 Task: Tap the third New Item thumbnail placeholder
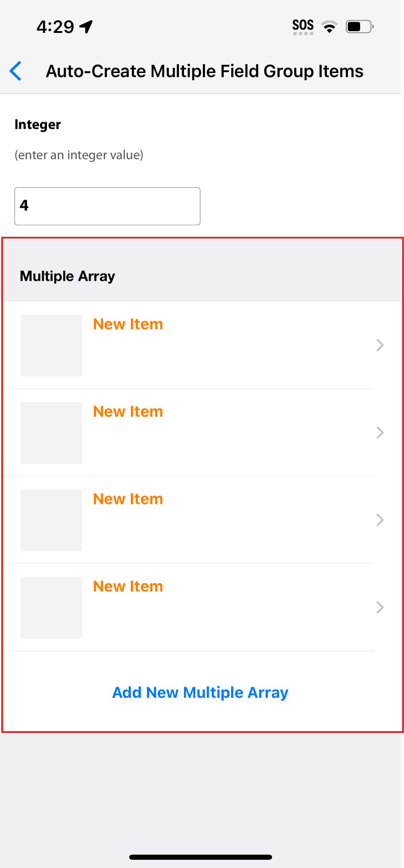click(51, 520)
